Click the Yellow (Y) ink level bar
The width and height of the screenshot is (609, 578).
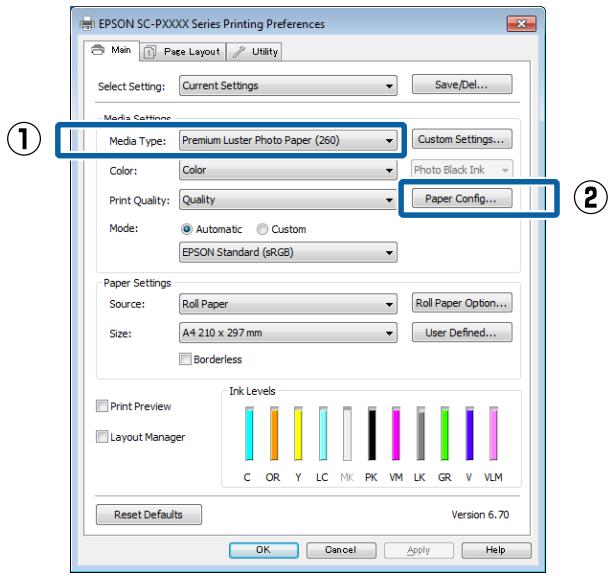coord(298,434)
